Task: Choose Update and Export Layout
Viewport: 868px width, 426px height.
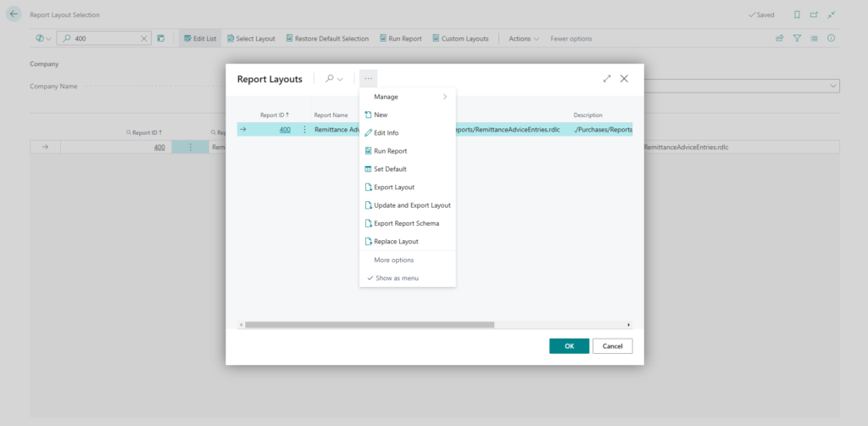Action: [x=408, y=205]
